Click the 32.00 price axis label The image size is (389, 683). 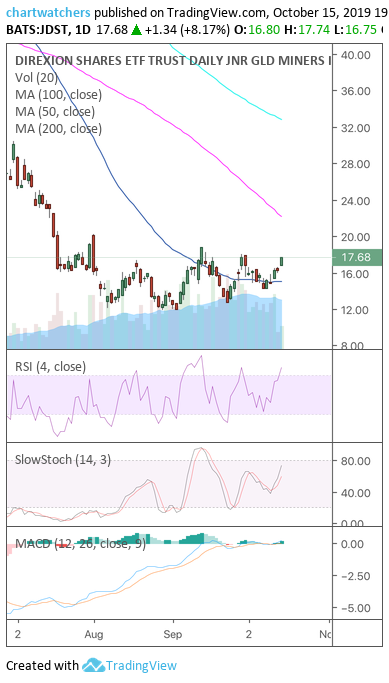(357, 128)
